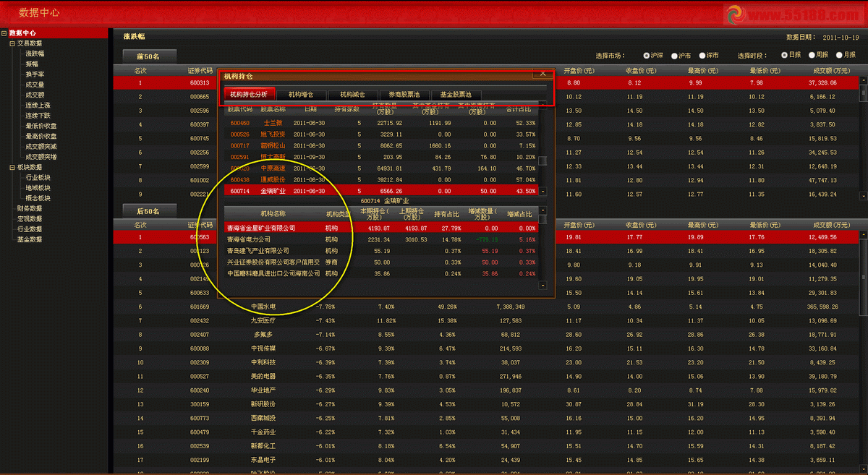This screenshot has height=475, width=868.
Task: Open 振幅 in the sidebar tree
Action: click(32, 64)
